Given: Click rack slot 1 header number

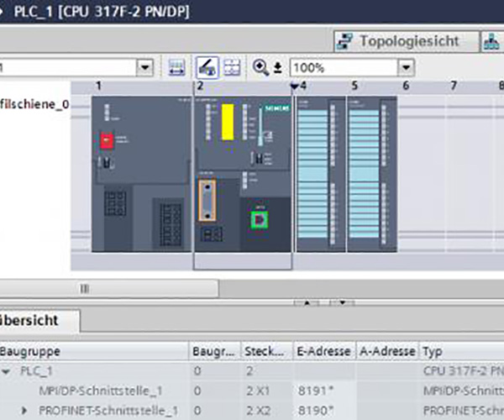Looking at the screenshot, I should [98, 86].
